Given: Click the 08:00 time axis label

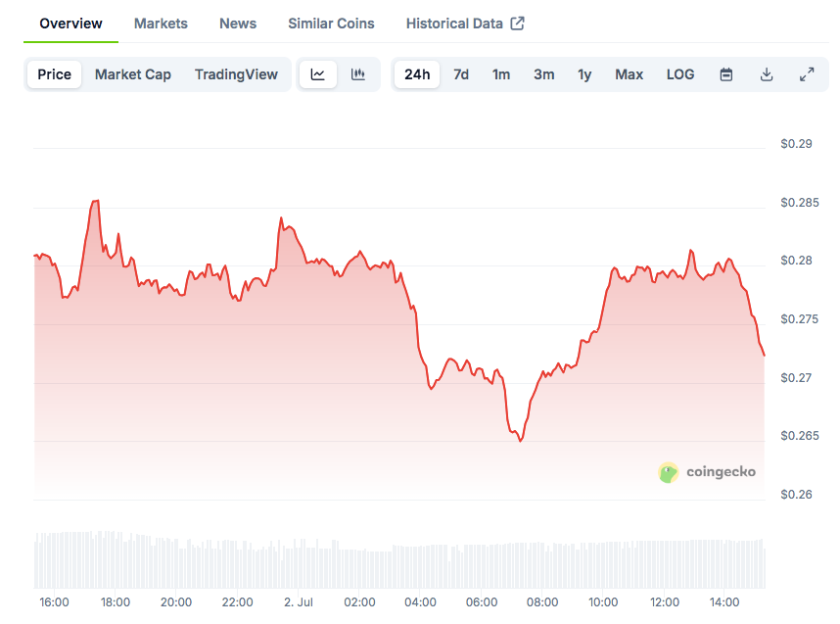Looking at the screenshot, I should 542,602.
